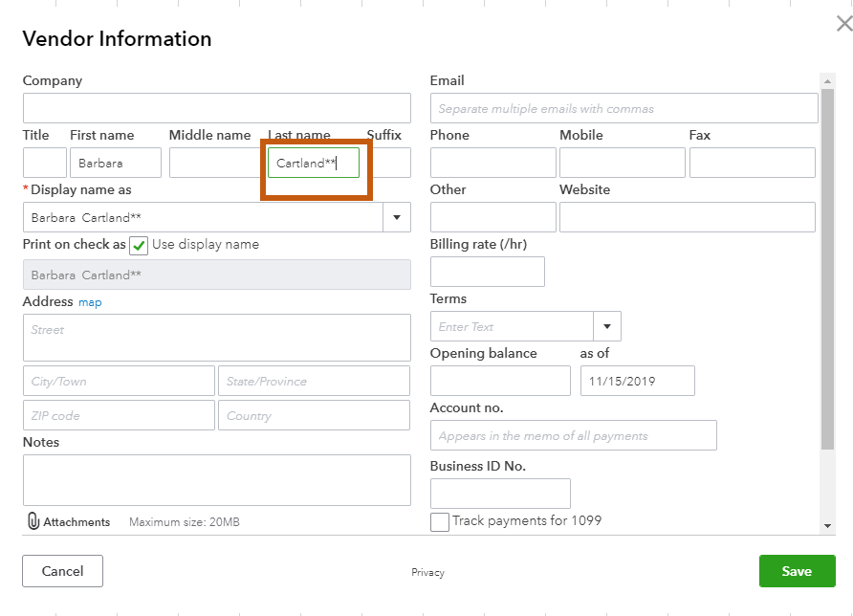
Task: Focus the Email input field
Action: (623, 108)
